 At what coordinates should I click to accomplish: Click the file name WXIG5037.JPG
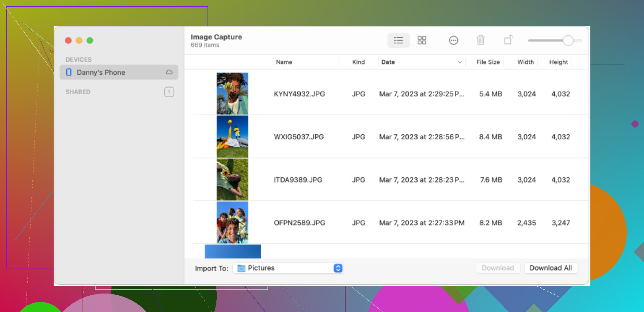[x=299, y=137]
